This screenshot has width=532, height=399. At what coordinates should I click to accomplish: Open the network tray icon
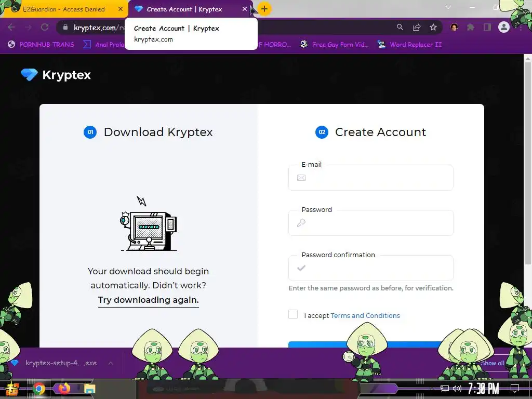pos(445,389)
